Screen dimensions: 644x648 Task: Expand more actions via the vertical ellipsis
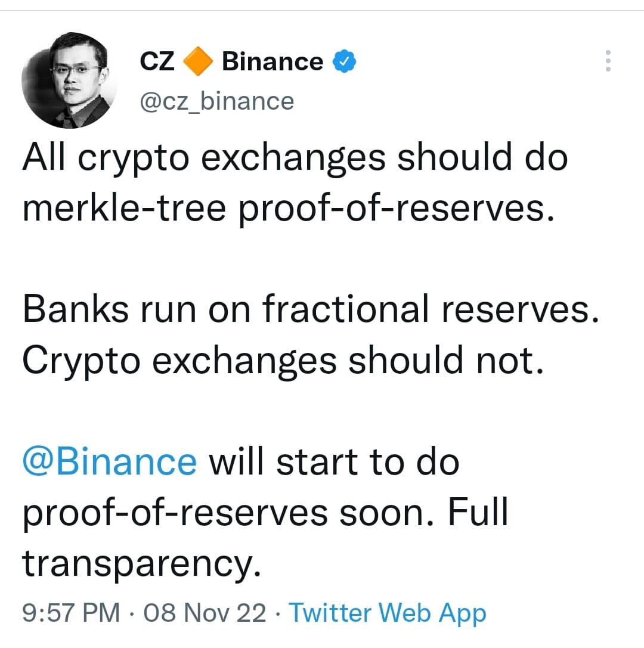608,60
